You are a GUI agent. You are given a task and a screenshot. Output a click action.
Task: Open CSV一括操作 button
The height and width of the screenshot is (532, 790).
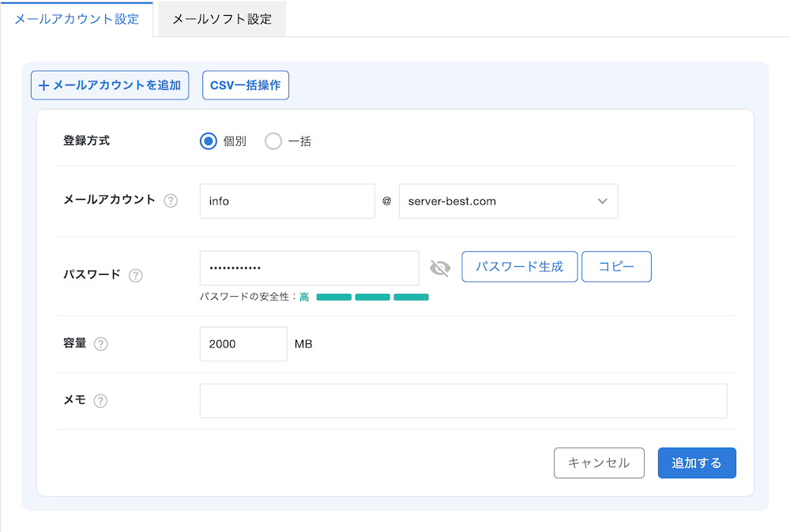point(246,85)
